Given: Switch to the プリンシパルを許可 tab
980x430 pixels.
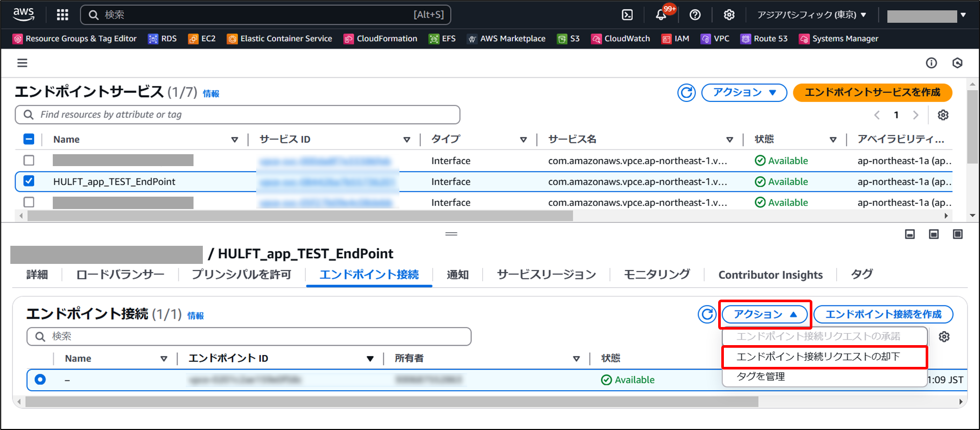Looking at the screenshot, I should (242, 275).
